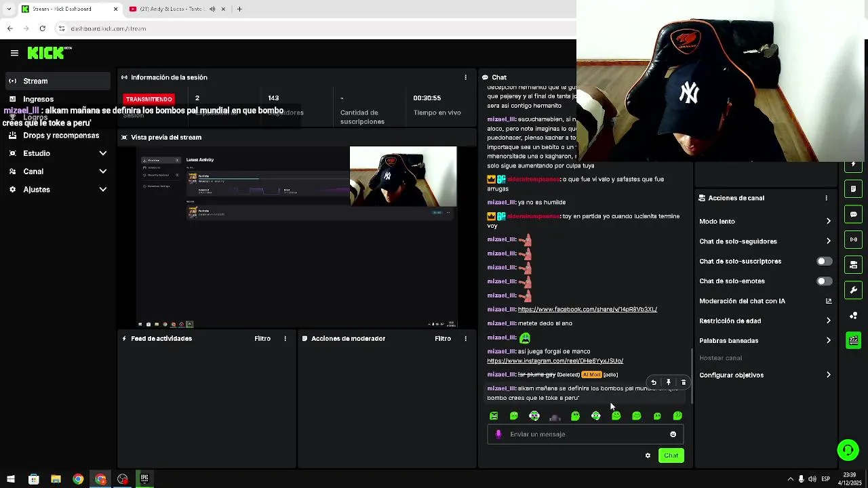Open Restricción de edad submenu
The width and height of the screenshot is (868, 488).
pos(828,321)
